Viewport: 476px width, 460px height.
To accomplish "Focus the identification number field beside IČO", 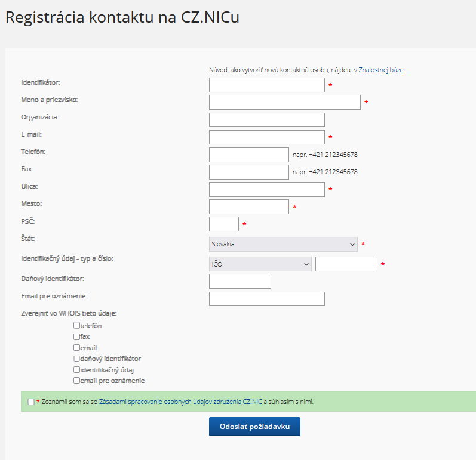I will [x=346, y=264].
